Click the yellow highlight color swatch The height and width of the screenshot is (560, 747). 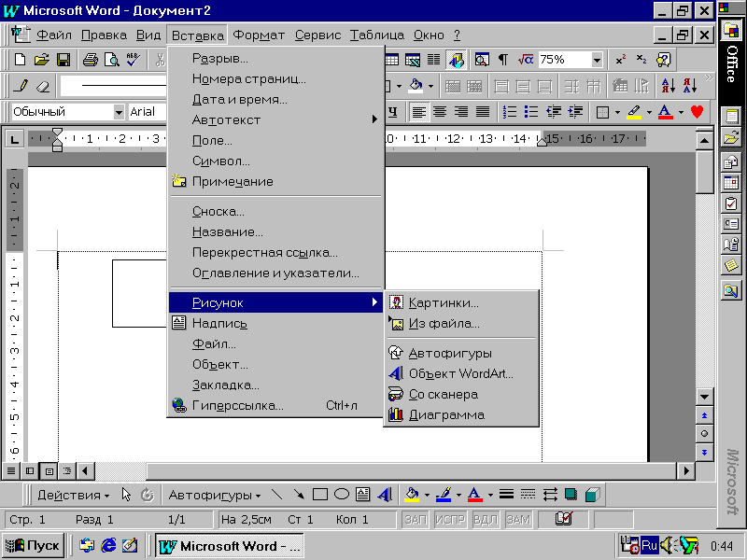634,112
